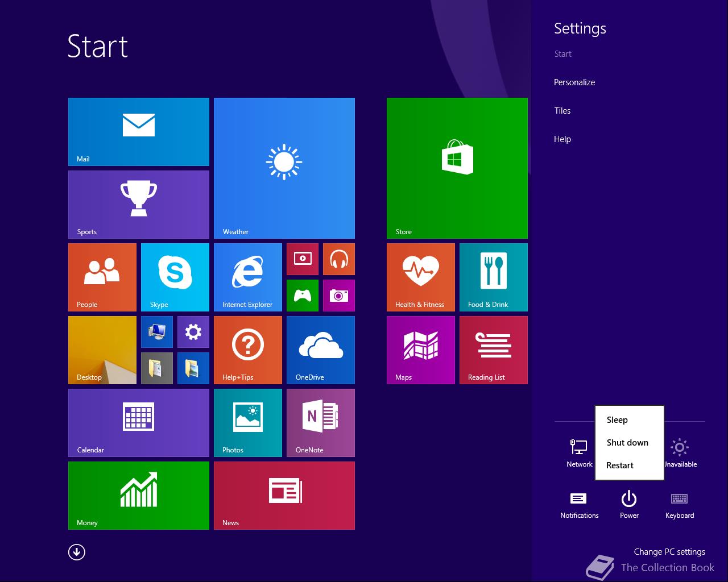Open the Pictures folder tile
Viewport: 728px width, 582px height.
click(193, 368)
